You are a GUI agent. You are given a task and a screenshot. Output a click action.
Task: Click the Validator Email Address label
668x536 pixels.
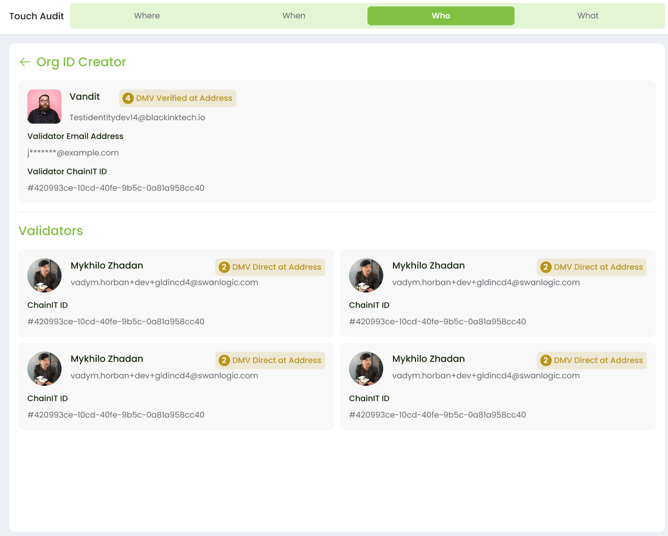coord(75,136)
